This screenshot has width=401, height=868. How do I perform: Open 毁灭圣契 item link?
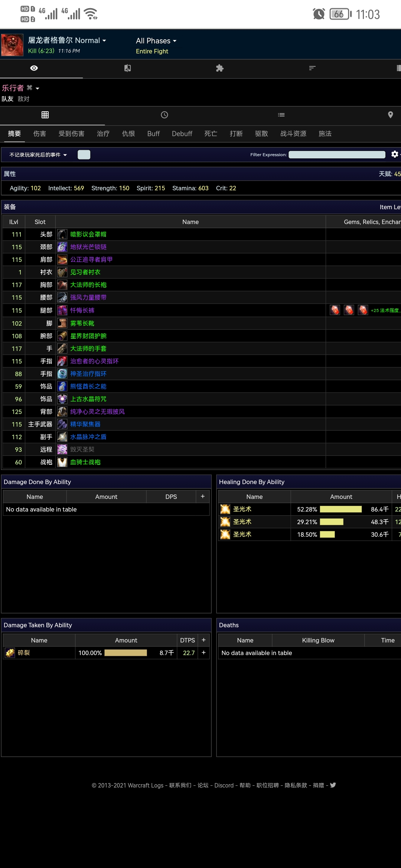point(82,450)
